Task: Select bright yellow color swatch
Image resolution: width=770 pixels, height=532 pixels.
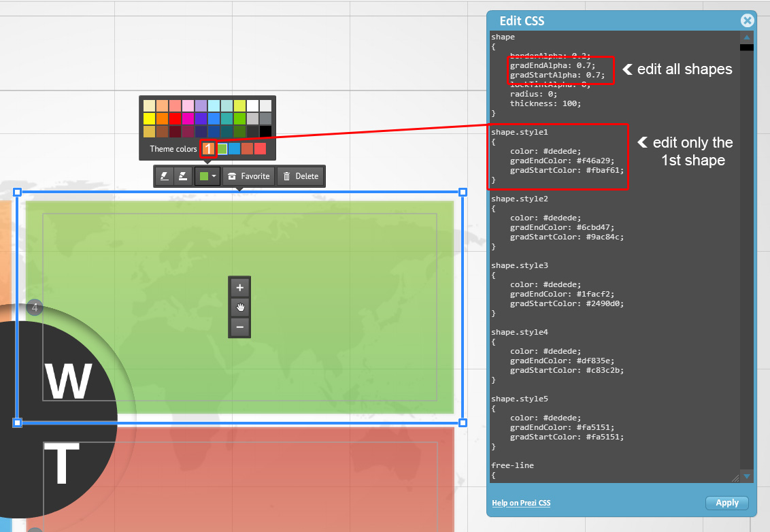Action: point(149,118)
